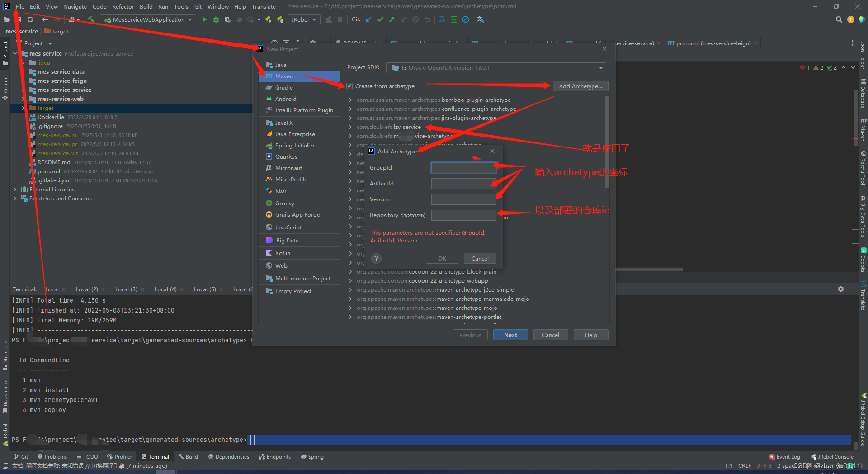Switch to the Local (3) terminal tab
This screenshot has height=474, width=868.
126,289
